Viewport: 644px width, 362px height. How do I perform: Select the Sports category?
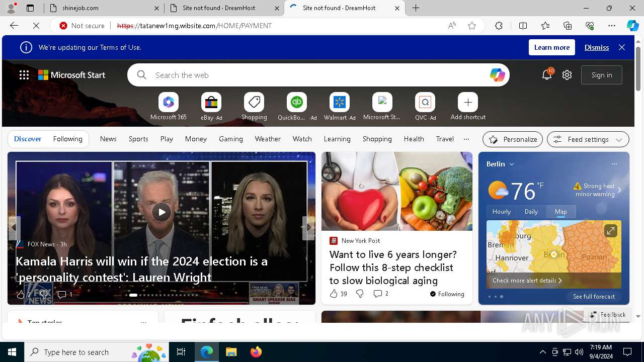(138, 139)
